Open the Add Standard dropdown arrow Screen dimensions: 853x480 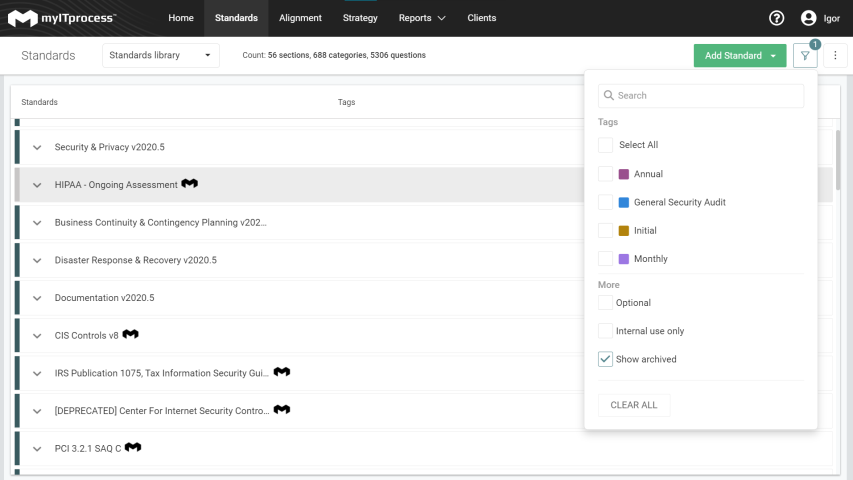pyautogui.click(x=773, y=56)
